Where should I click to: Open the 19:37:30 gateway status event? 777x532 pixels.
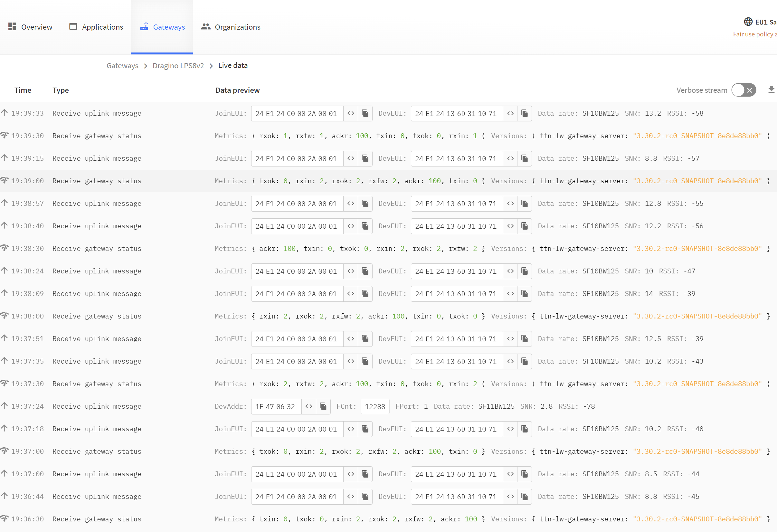tap(388, 384)
